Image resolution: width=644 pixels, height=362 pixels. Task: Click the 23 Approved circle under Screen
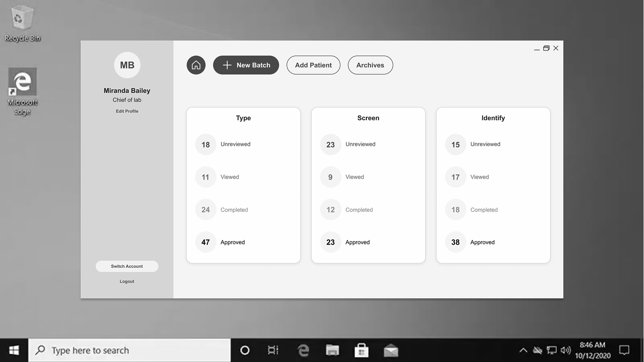coord(330,242)
